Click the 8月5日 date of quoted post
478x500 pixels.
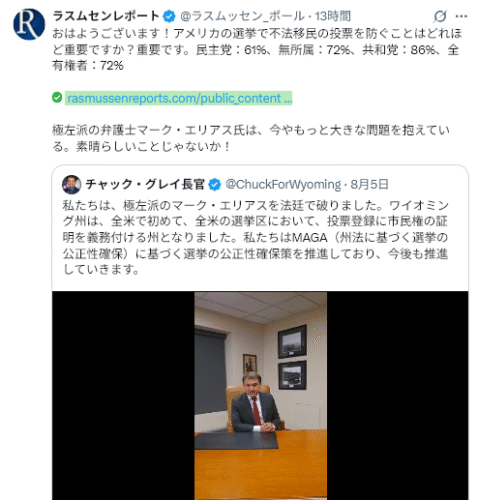pos(369,184)
